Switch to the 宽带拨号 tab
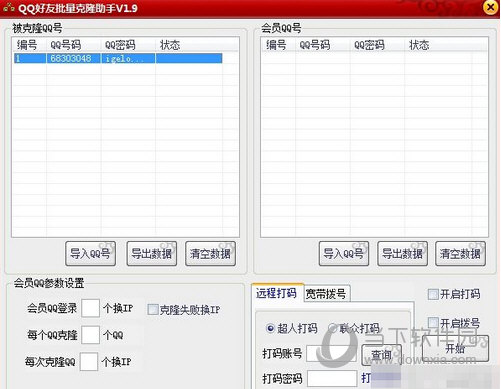Viewport: 501px width, 389px height. pos(326,294)
